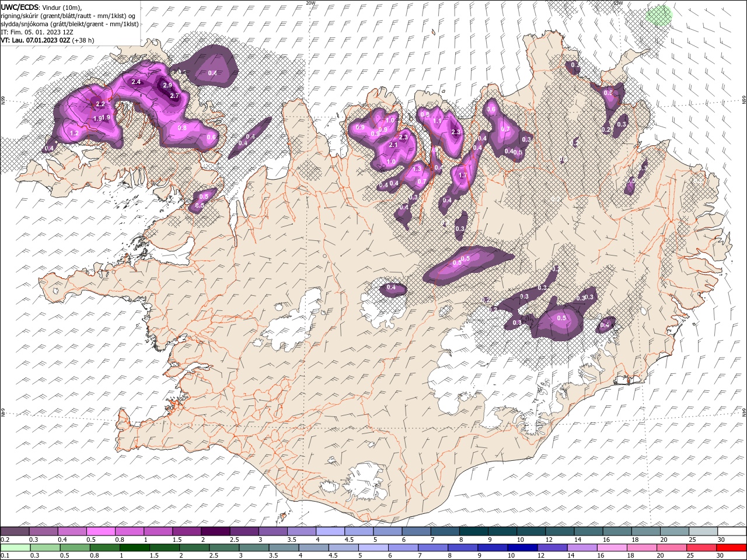Select the green 0.5 swatch in lower legend
Image resolution: width=747 pixels, height=560 pixels.
75,548
